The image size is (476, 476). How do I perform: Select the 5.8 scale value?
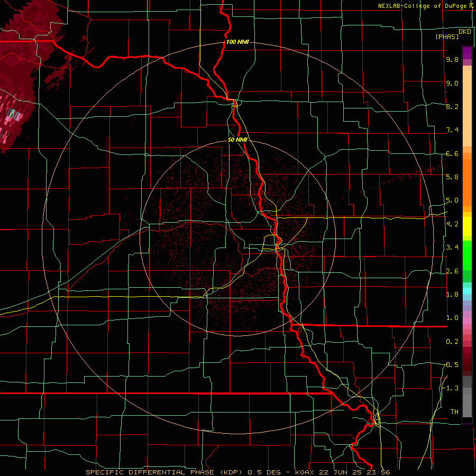452,177
